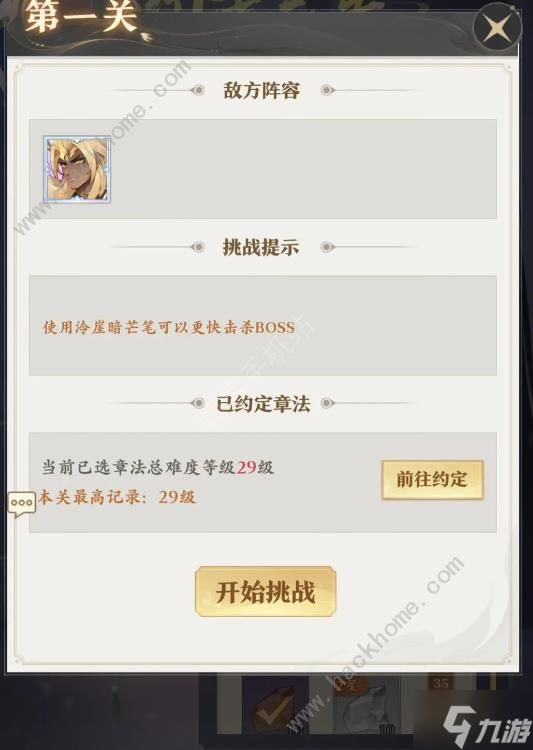
Task: Tap the blonde enemy boss portrait
Action: pyautogui.click(x=77, y=169)
